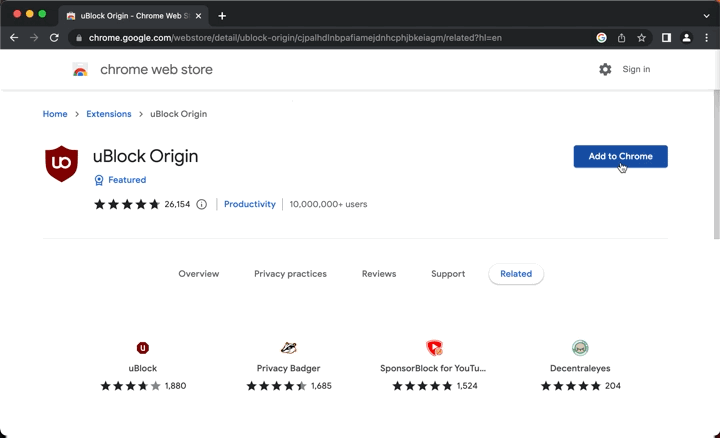
Task: Click the 'uBlock Origin' breadcrumb text
Action: pyautogui.click(x=179, y=114)
